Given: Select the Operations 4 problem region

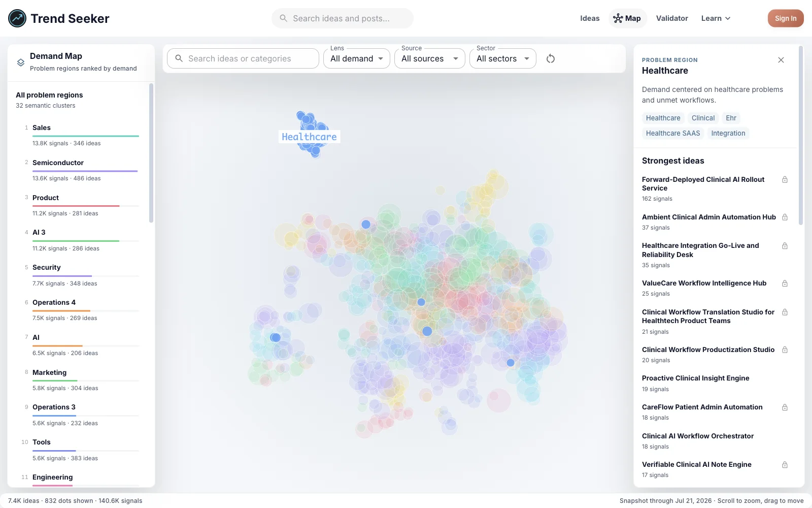Looking at the screenshot, I should (81, 310).
